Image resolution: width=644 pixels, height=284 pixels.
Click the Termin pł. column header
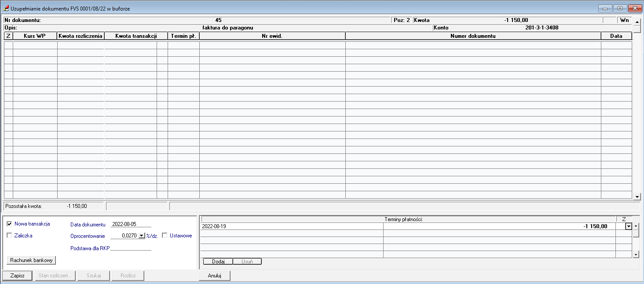(183, 36)
